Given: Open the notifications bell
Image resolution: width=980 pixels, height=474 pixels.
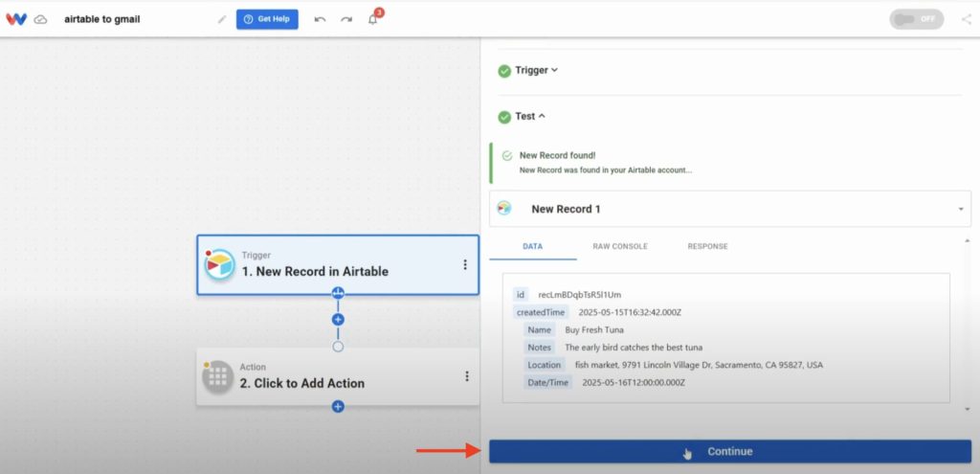Looking at the screenshot, I should pos(373,19).
